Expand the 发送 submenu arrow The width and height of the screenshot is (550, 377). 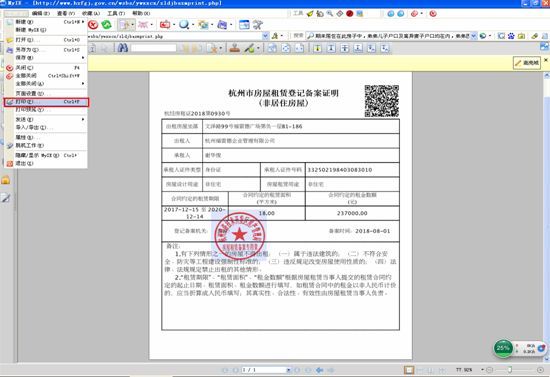(x=83, y=120)
